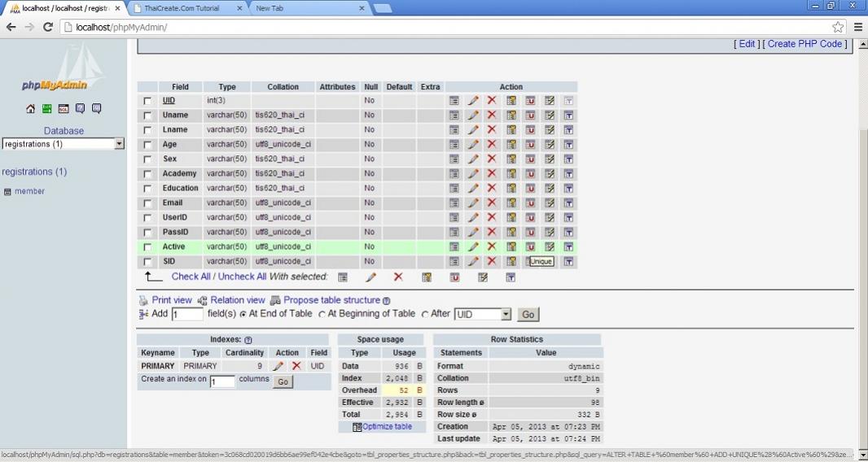Edit the UID field with pencil icon
Image resolution: width=868 pixels, height=462 pixels.
click(x=473, y=101)
